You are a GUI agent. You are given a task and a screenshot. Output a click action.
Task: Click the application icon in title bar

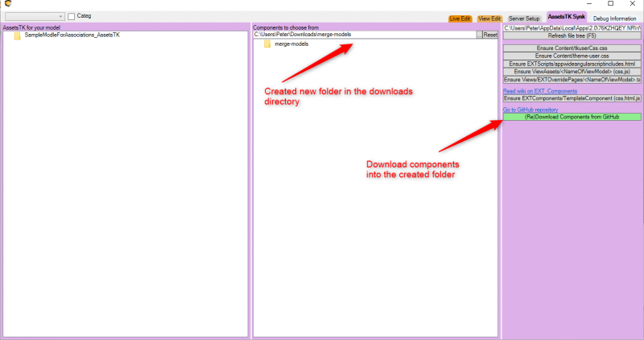pos(8,3)
